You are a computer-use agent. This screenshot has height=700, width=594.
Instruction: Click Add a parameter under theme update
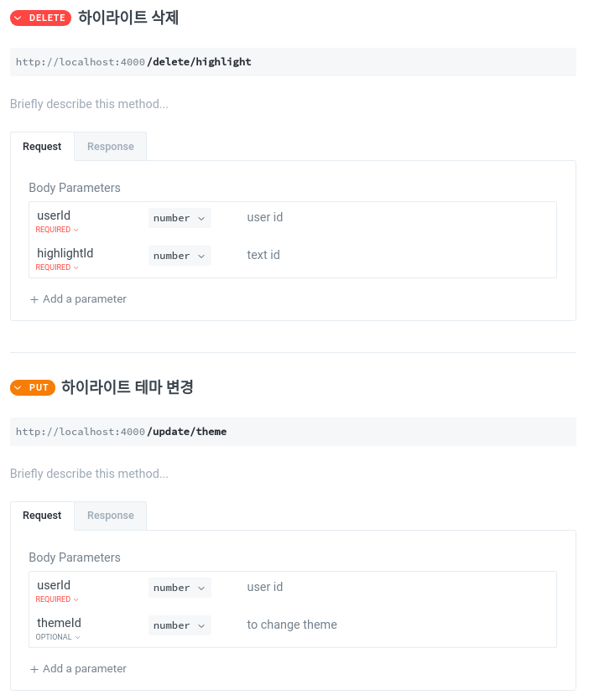(x=84, y=669)
